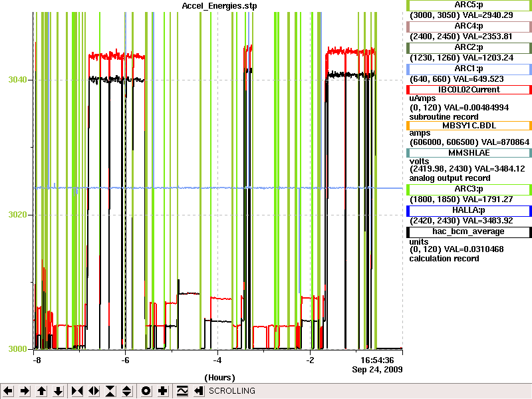Select the IBC0L02Current legend label
The image size is (532, 399).
coord(469,90)
